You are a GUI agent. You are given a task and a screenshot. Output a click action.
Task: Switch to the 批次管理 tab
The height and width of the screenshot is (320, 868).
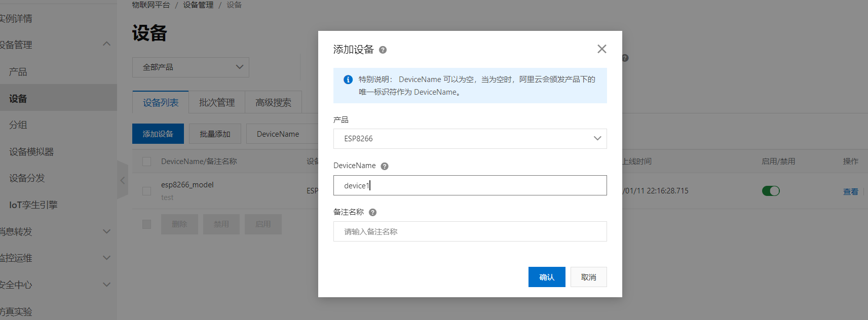[217, 102]
